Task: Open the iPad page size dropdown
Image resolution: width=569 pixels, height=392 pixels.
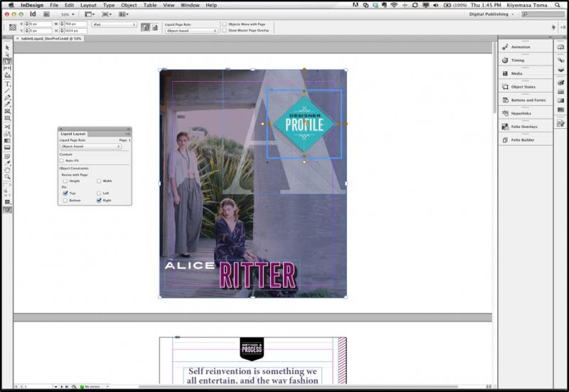Action: point(113,25)
